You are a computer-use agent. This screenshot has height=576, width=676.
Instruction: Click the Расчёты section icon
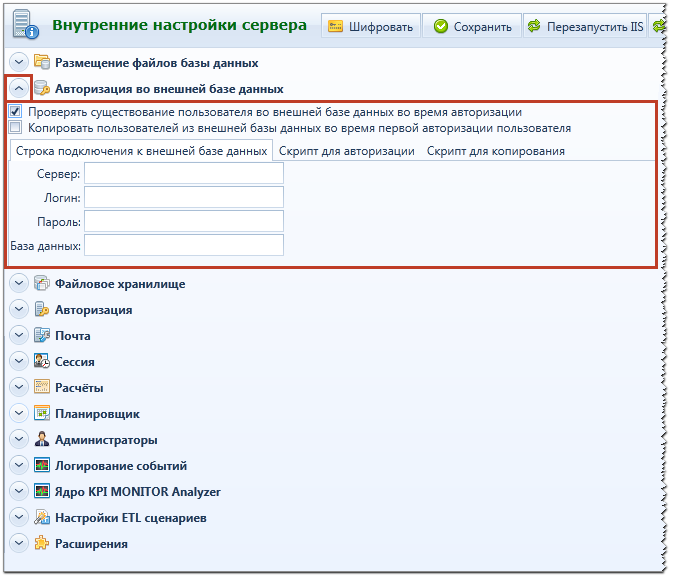(x=42, y=387)
